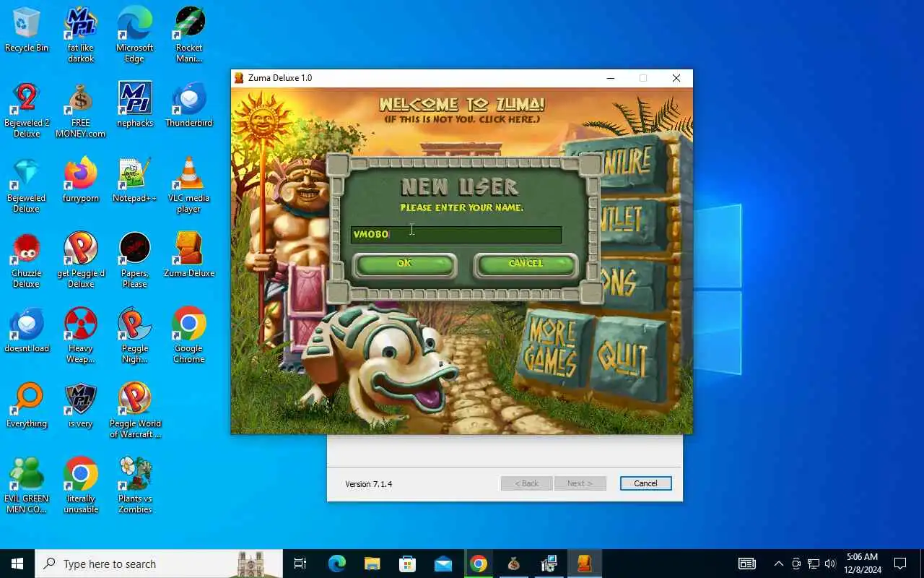
Task: Open the Edge icon on the taskbar
Action: pyautogui.click(x=337, y=564)
